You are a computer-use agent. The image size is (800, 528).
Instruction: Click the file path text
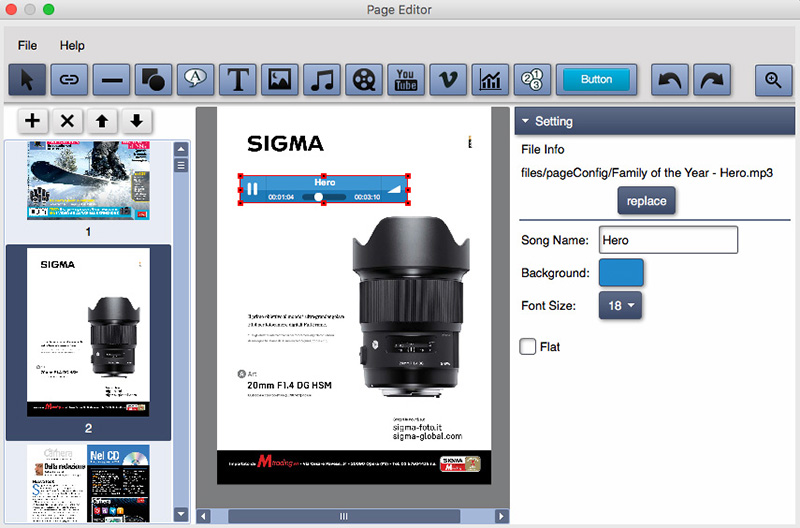(x=646, y=173)
